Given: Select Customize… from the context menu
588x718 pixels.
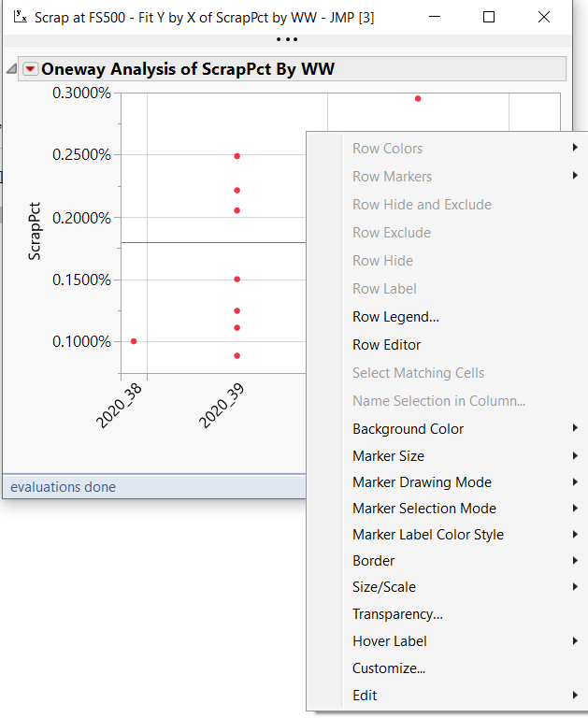Looking at the screenshot, I should point(389,668).
